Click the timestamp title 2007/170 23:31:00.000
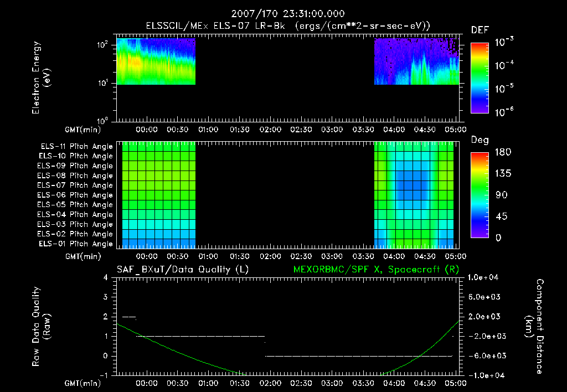 tap(288, 14)
